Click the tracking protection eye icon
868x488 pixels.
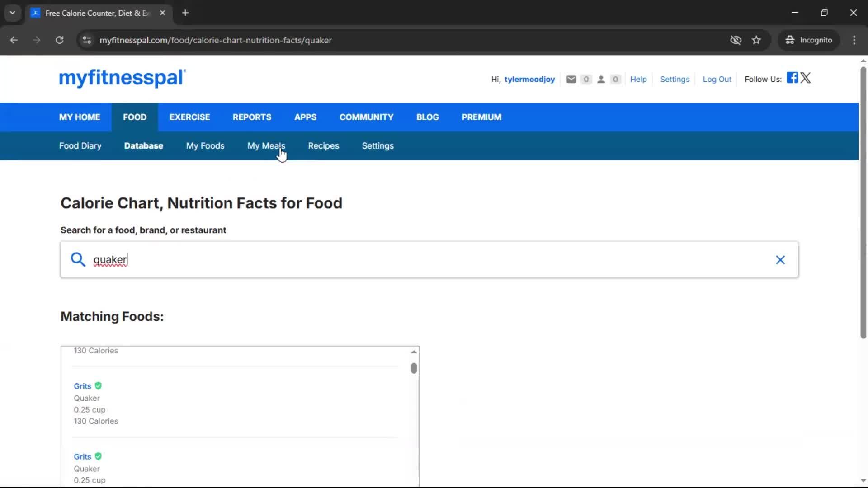736,40
